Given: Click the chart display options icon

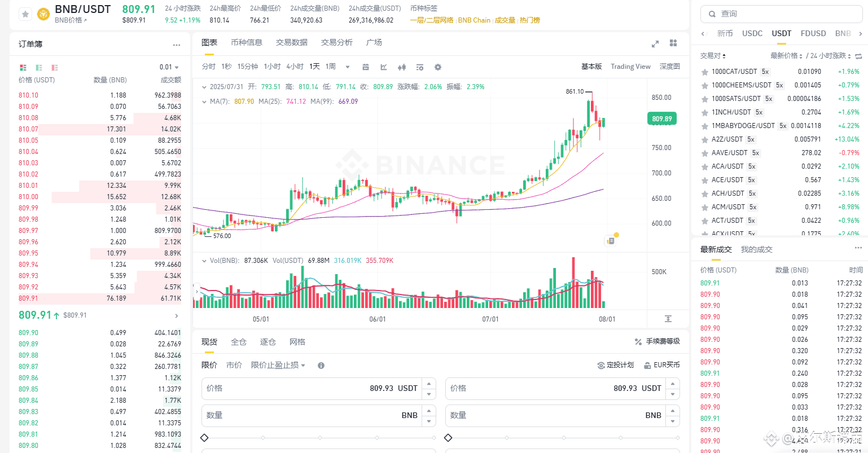Looking at the screenshot, I should pos(420,67).
